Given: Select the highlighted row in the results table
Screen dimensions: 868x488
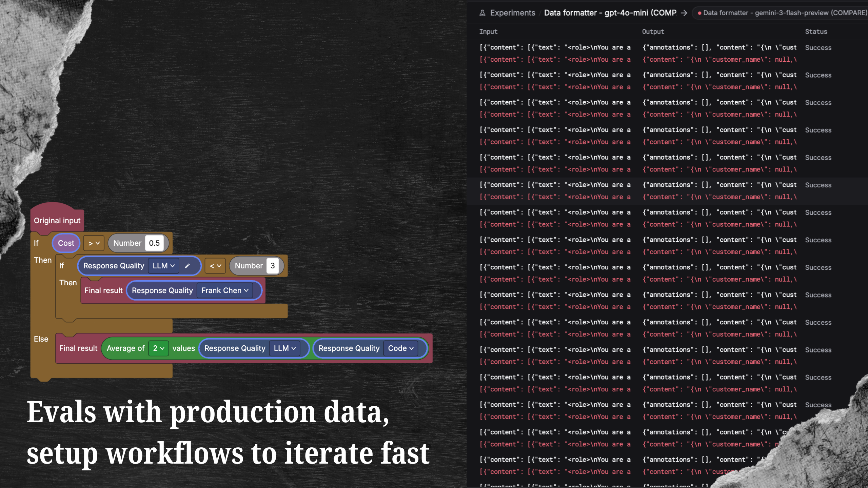Looking at the screenshot, I should click(x=644, y=191).
